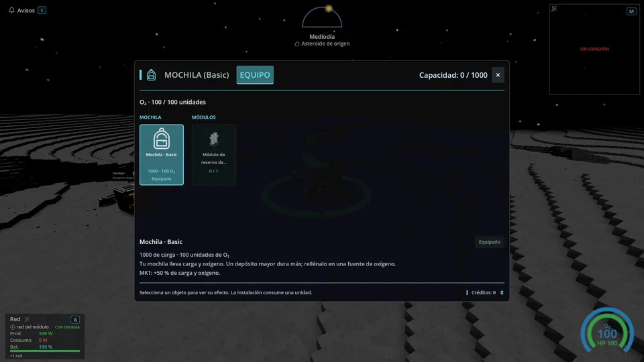Open network panel with G key badge
Image resolution: width=644 pixels, height=362 pixels.
pyautogui.click(x=74, y=319)
